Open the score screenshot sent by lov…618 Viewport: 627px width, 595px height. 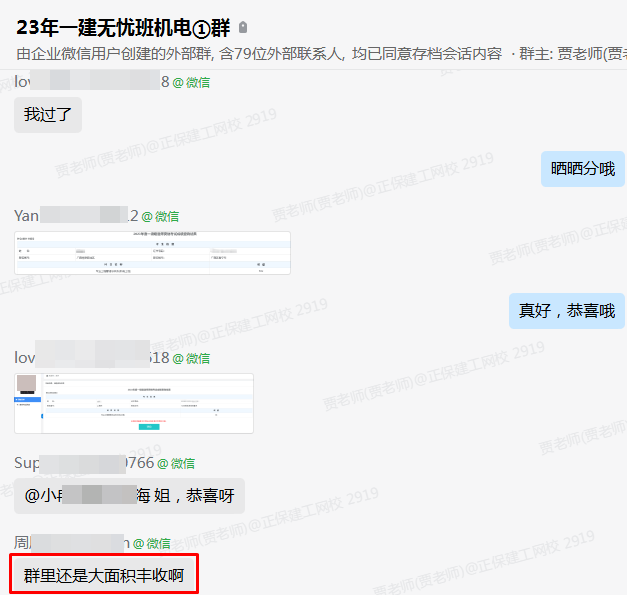coord(134,403)
